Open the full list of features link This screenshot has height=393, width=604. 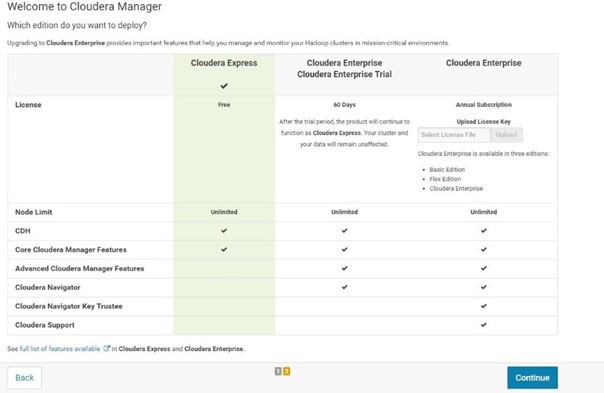(x=60, y=349)
